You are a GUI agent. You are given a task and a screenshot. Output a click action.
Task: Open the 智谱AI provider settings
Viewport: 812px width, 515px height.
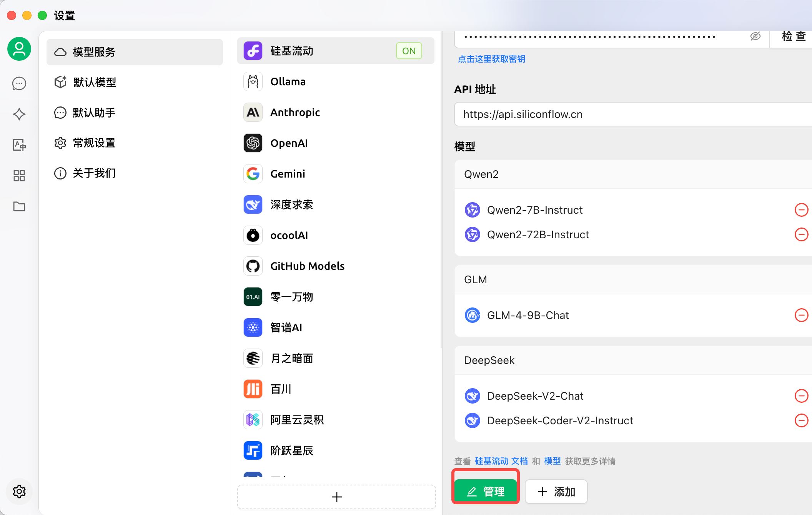point(286,327)
